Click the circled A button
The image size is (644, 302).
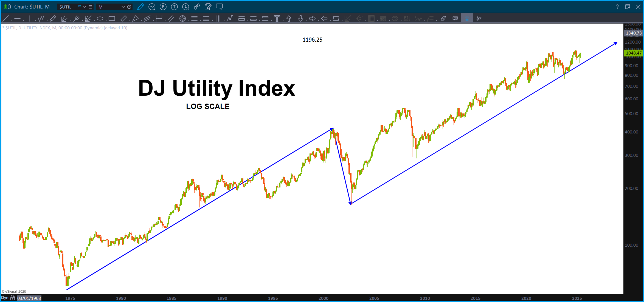coord(185,7)
